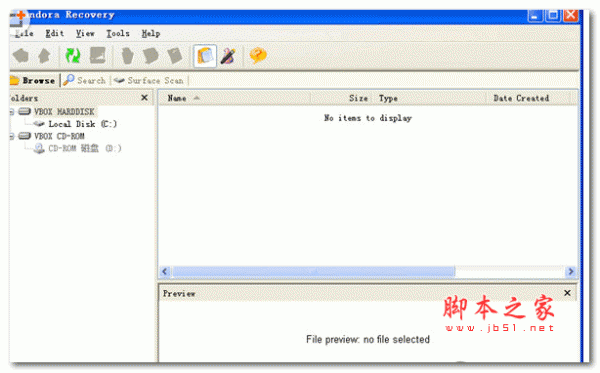600x373 pixels.
Task: Click the horizontal scrollbar right arrow
Action: tap(571, 271)
